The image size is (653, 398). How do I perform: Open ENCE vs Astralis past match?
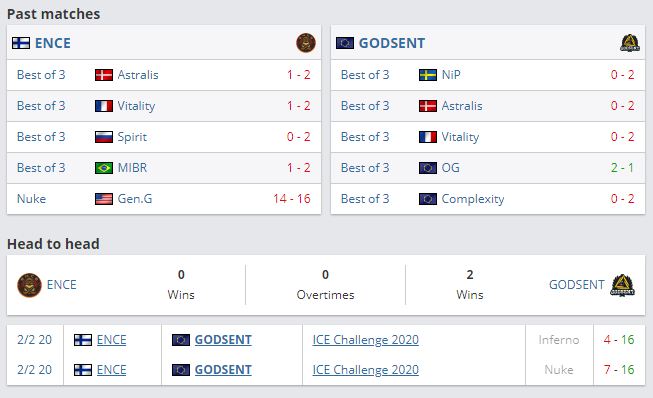tap(164, 75)
